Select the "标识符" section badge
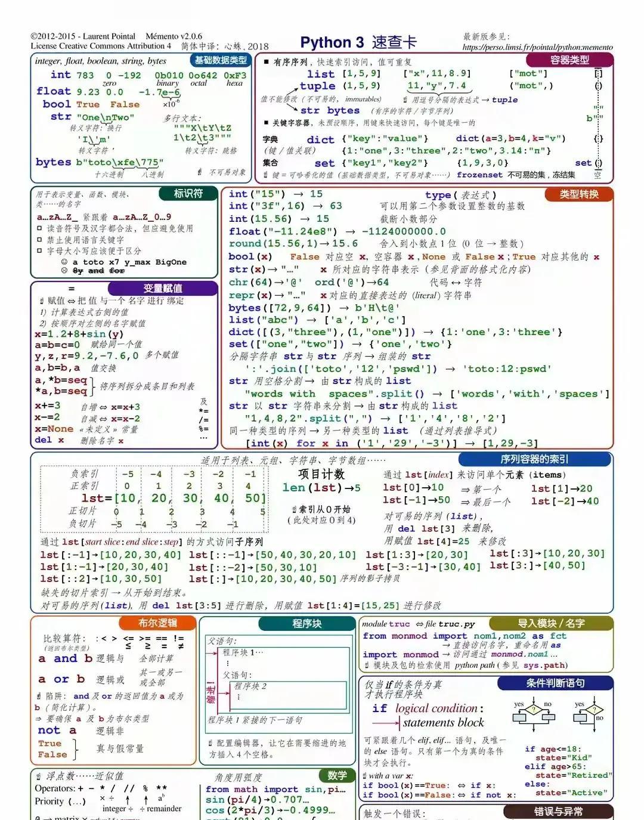Image resolution: width=644 pixels, height=820 pixels. pyautogui.click(x=188, y=193)
